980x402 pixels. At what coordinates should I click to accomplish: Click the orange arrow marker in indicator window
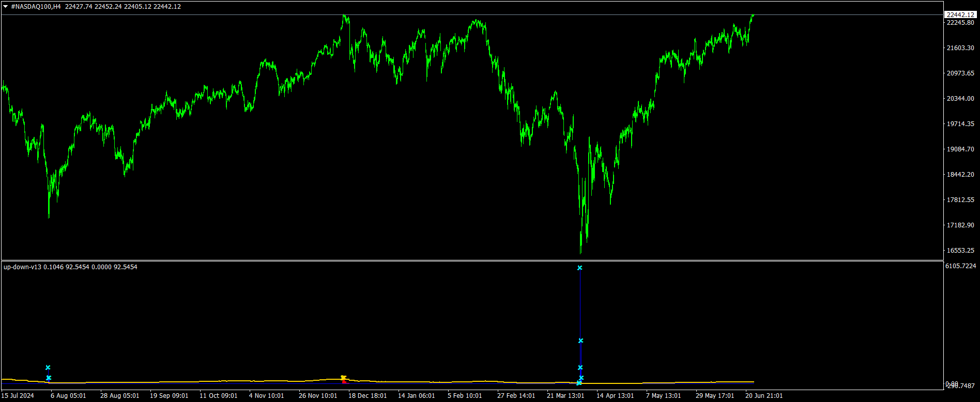tap(343, 378)
